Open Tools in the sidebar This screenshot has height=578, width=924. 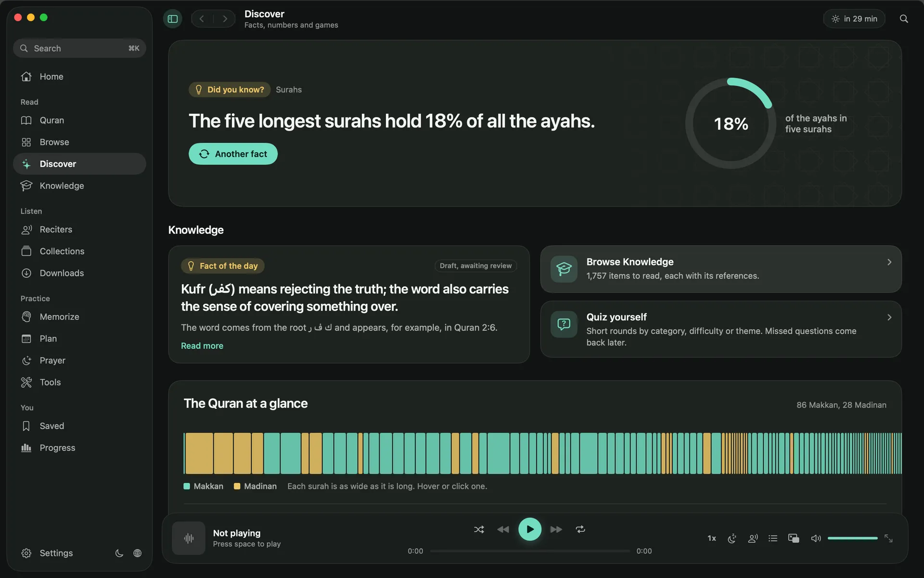tap(79, 382)
